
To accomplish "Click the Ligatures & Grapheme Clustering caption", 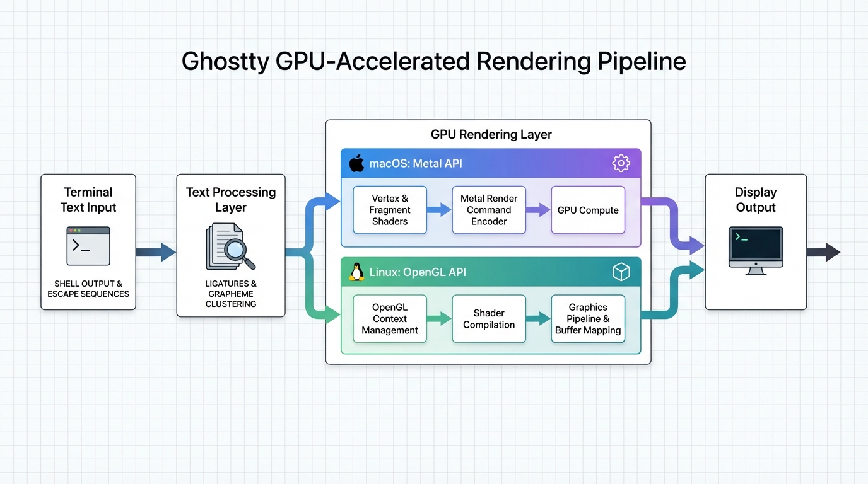I will click(x=231, y=294).
